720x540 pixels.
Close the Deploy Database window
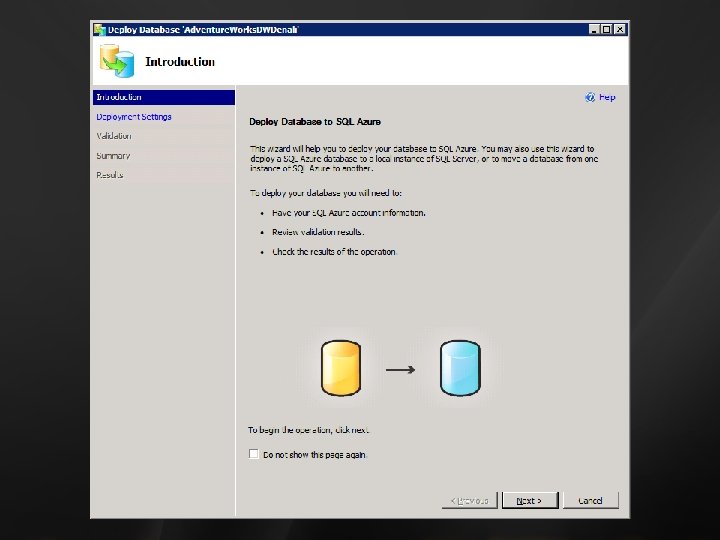tap(619, 29)
